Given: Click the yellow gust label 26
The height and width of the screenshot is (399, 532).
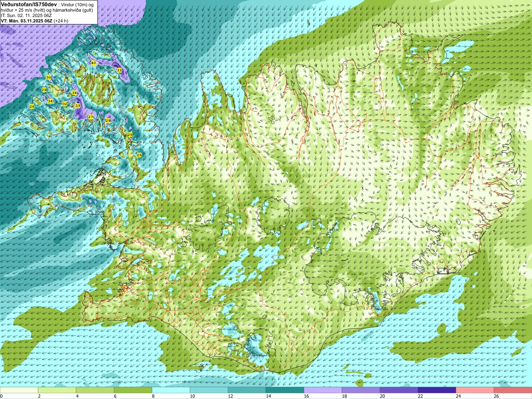Looking at the screenshot, I should click(32, 106).
